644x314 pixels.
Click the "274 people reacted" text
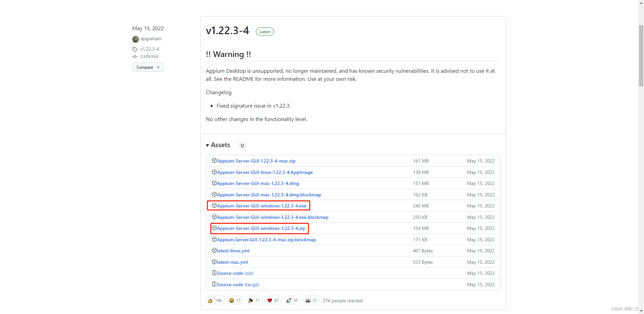pyautogui.click(x=342, y=301)
